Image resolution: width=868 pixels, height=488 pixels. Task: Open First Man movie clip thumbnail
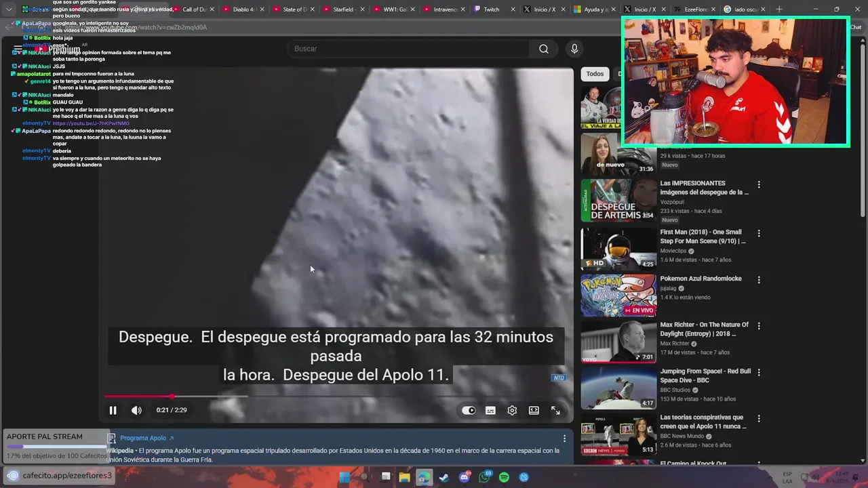click(618, 249)
